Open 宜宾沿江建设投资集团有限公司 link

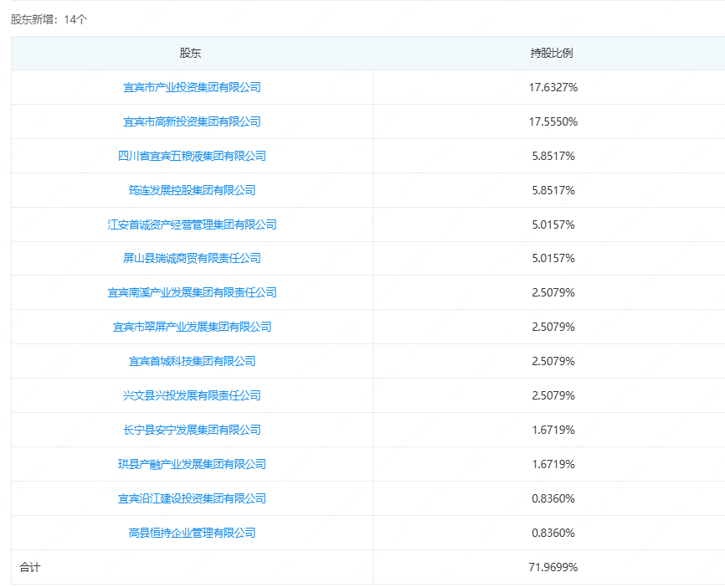192,498
